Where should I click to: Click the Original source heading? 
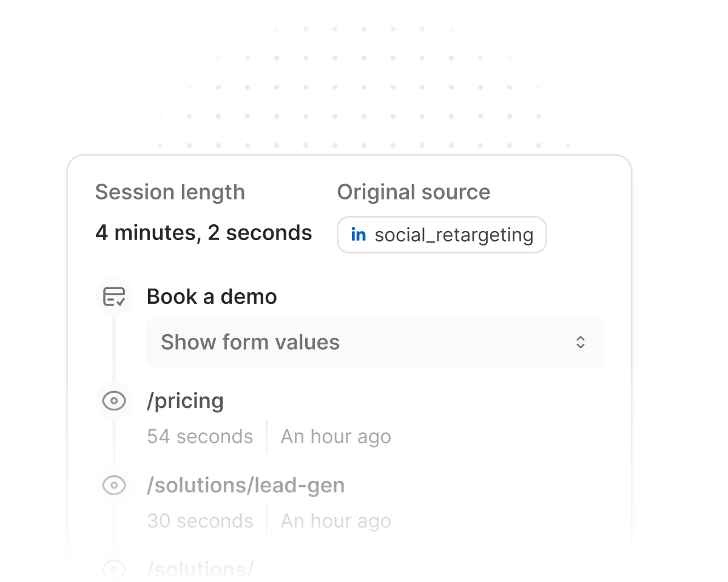(414, 192)
